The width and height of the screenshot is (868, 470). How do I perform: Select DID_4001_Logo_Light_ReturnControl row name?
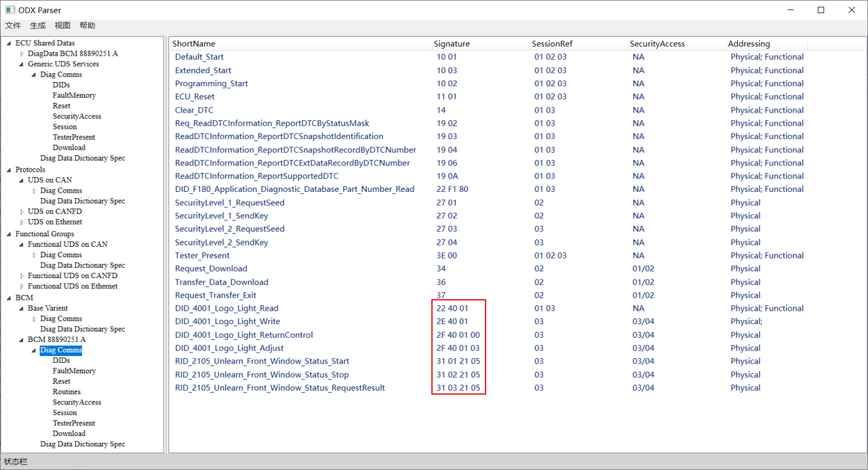[x=244, y=335]
